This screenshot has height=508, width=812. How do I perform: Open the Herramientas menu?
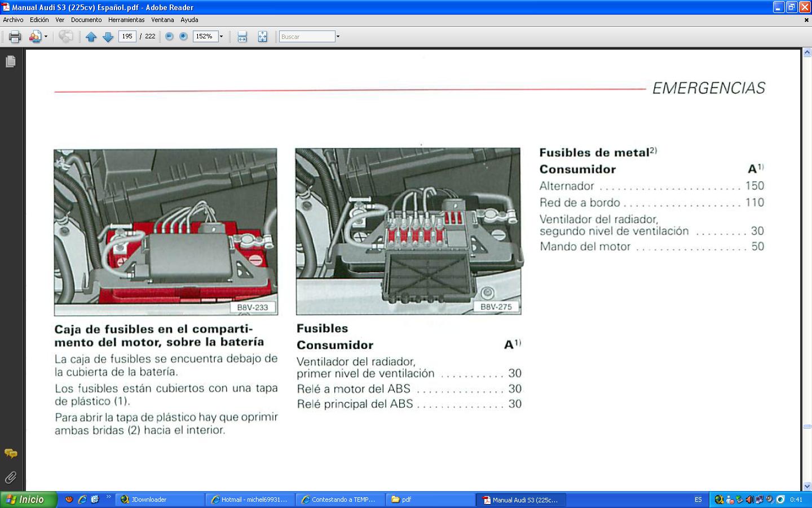(126, 20)
